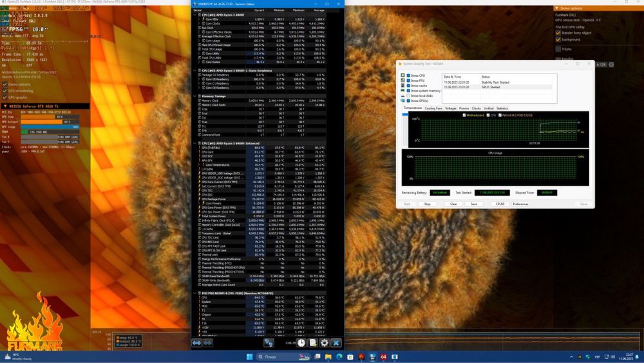Click AIDA64 Stress CPU chip icon

pyautogui.click(x=402, y=75)
